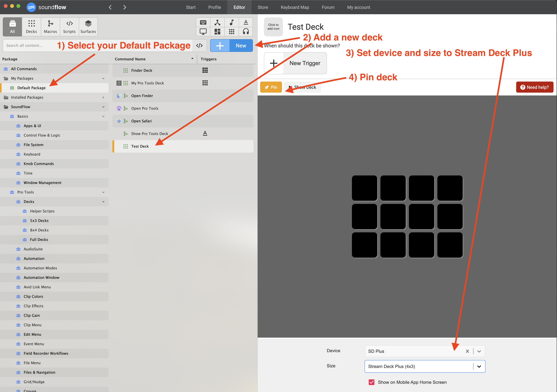Select the Apps & UI package

pyautogui.click(x=54, y=126)
